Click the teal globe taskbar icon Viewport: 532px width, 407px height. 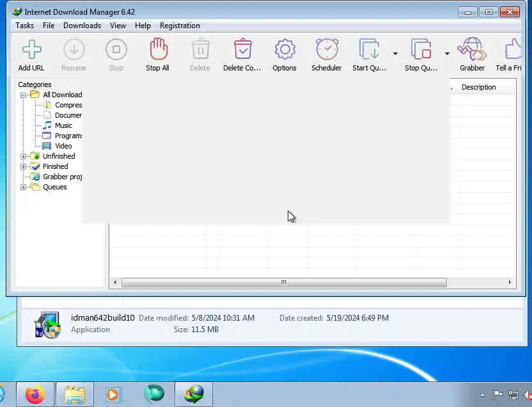[154, 394]
